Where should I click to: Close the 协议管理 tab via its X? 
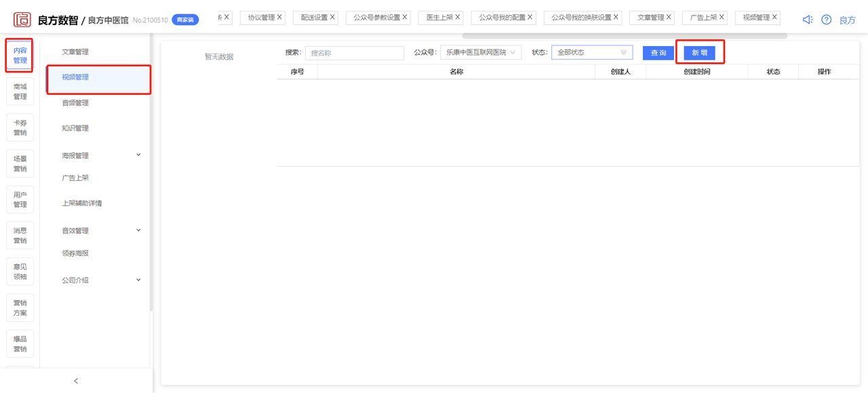[280, 17]
